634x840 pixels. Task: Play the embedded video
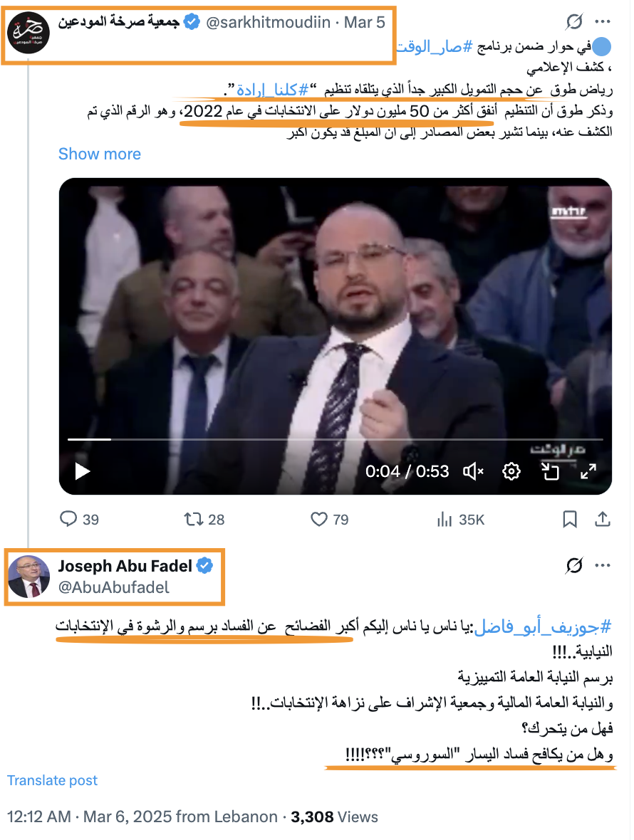82,471
